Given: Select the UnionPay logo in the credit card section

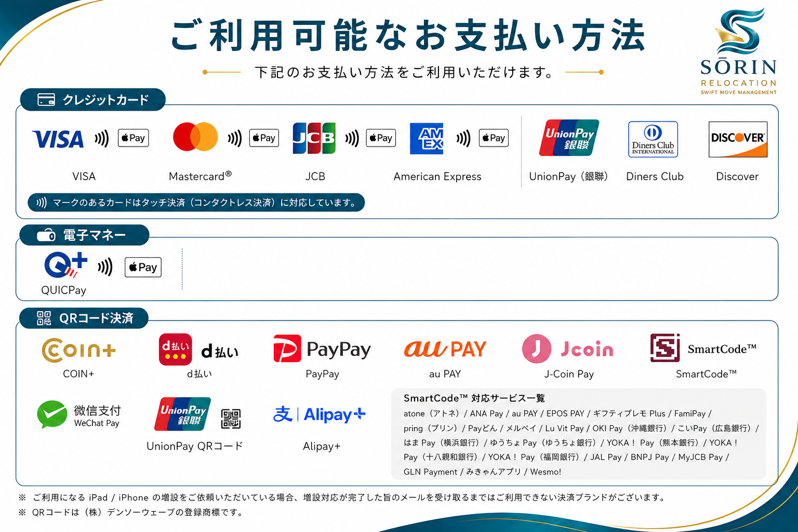Looking at the screenshot, I should (569, 138).
